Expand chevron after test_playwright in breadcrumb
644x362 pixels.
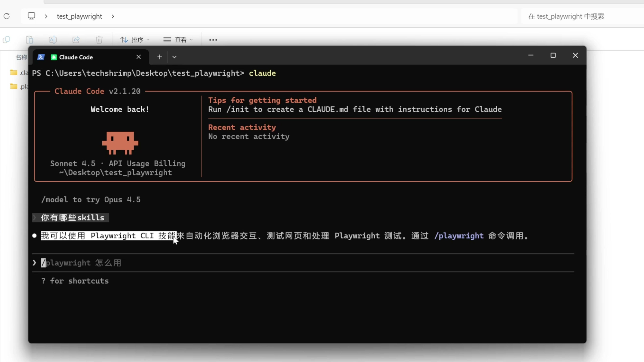113,16
